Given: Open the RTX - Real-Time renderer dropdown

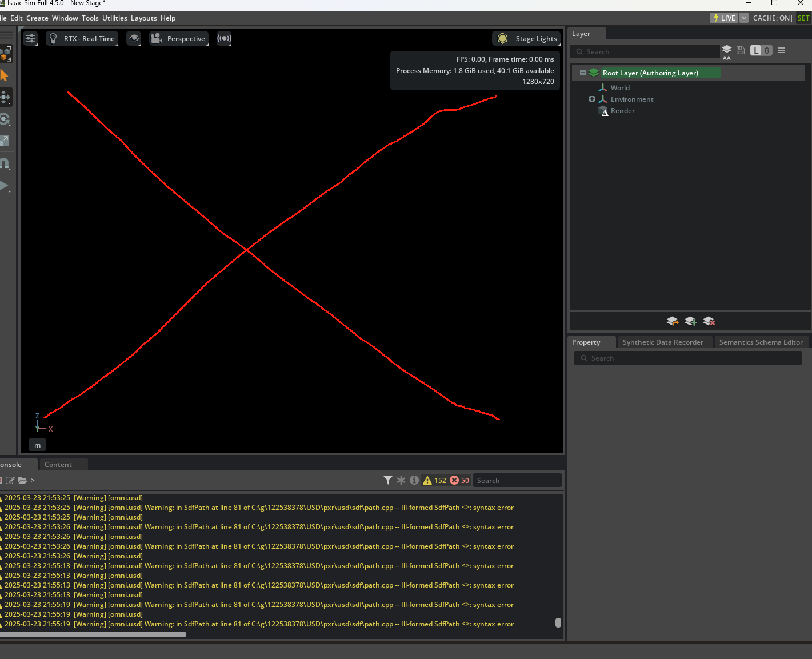Looking at the screenshot, I should tap(82, 38).
